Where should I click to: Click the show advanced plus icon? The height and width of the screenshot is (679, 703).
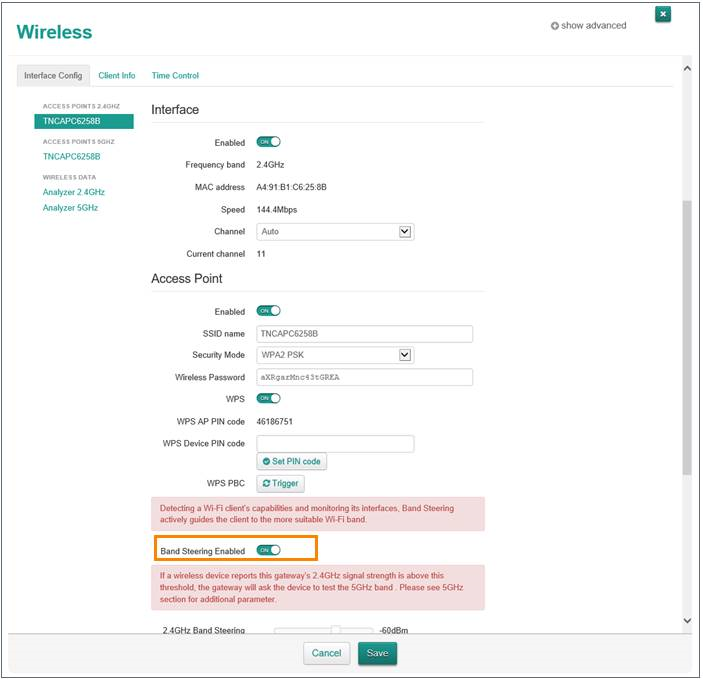pyautogui.click(x=555, y=26)
